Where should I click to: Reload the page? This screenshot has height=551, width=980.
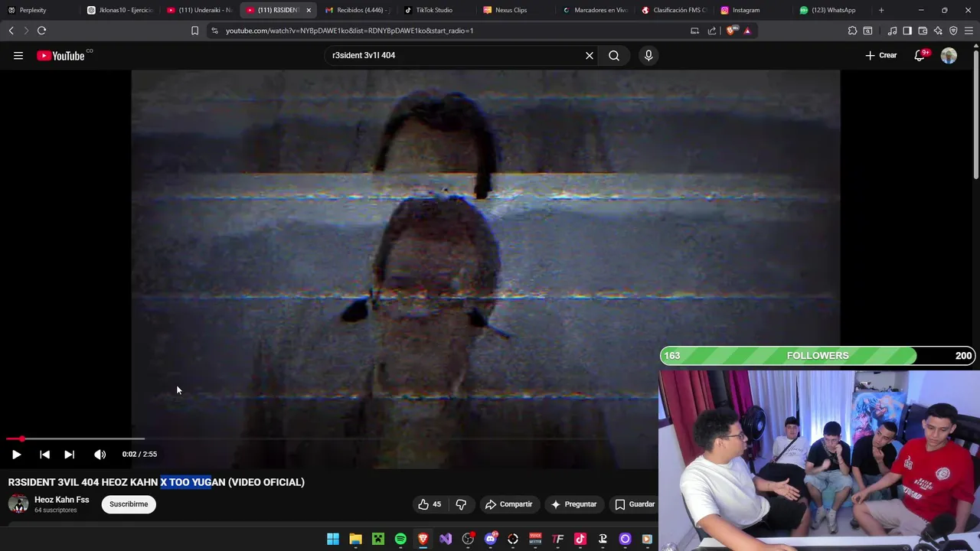tap(41, 31)
